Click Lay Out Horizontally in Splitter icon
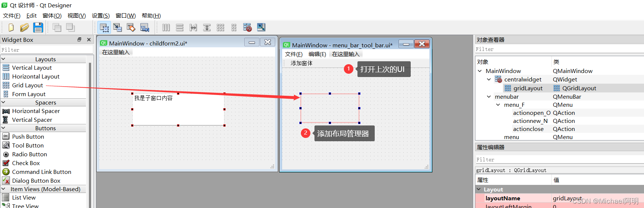The height and width of the screenshot is (208, 644). (193, 28)
